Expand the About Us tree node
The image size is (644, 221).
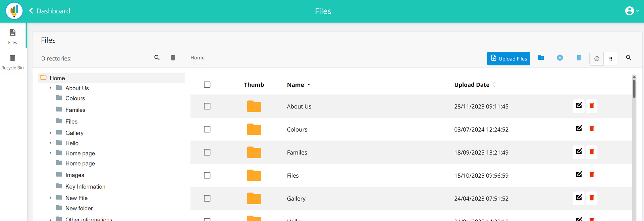pyautogui.click(x=51, y=88)
